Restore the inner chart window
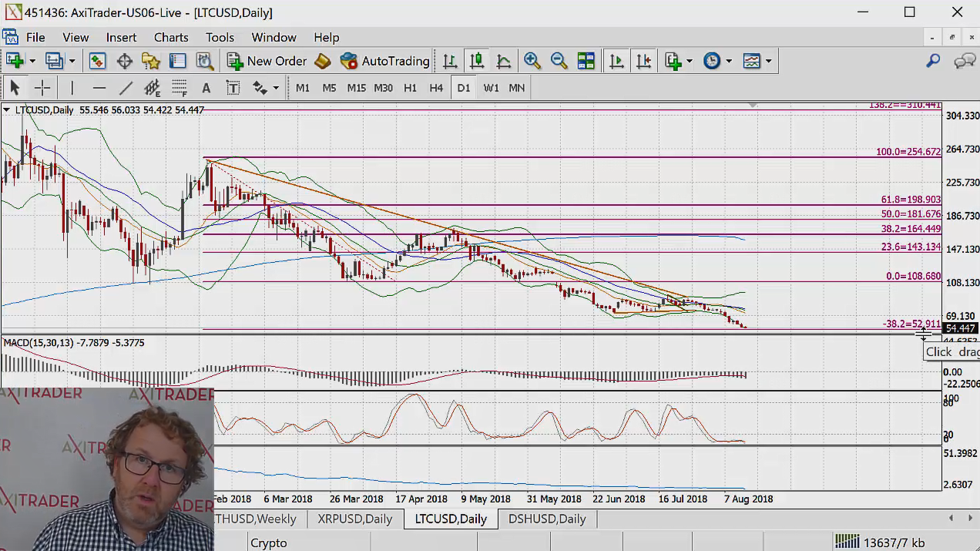The image size is (980, 551). pos(952,37)
